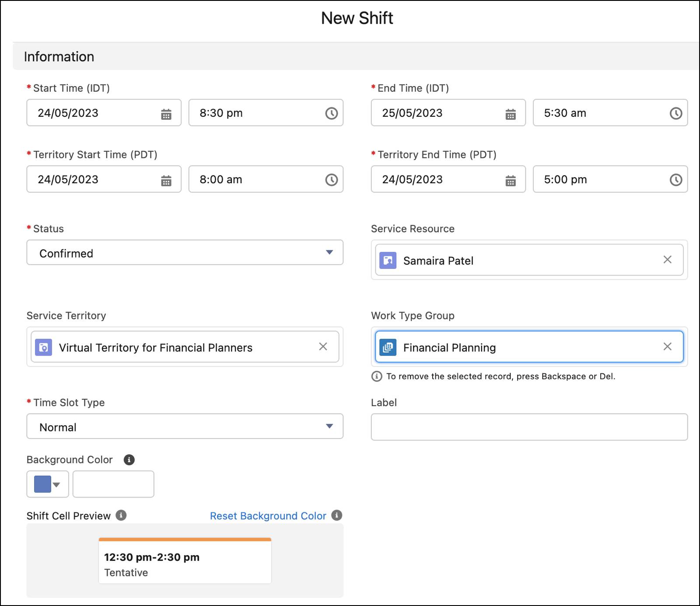This screenshot has width=700, height=606.
Task: Click info icon beside Reset Background Color
Action: point(336,515)
